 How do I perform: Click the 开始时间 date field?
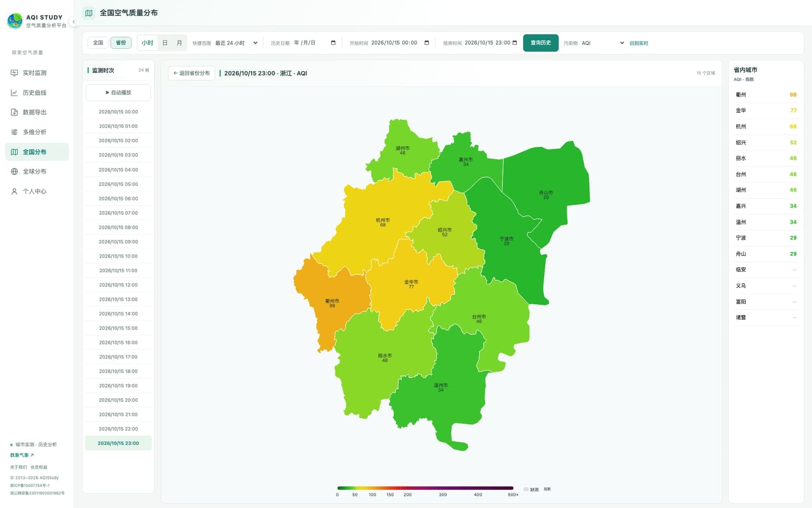[x=400, y=43]
